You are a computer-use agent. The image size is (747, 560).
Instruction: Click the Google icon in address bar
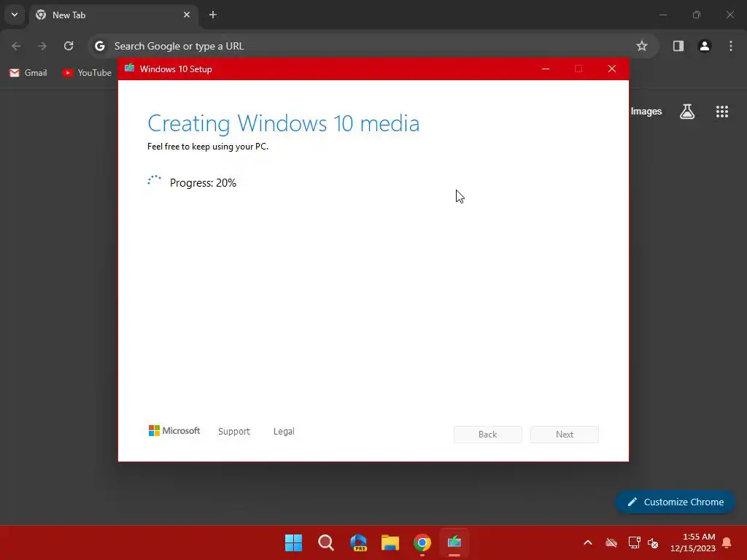pyautogui.click(x=99, y=46)
